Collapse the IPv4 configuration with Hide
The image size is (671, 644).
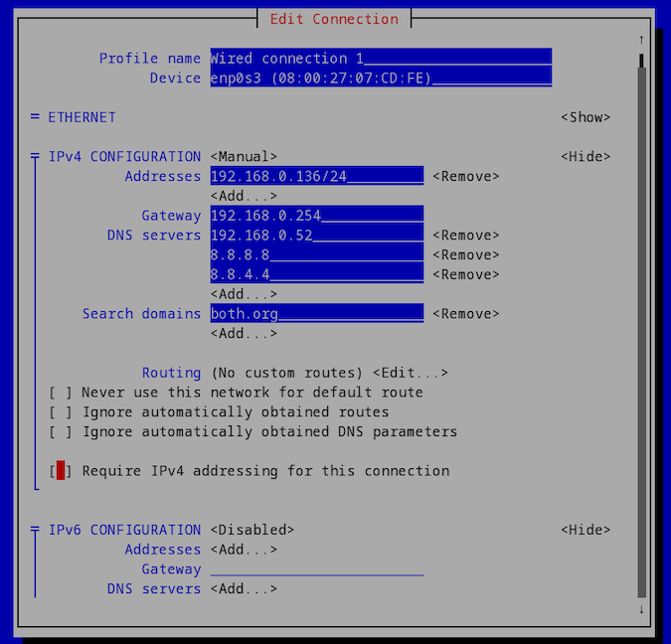[x=586, y=157]
